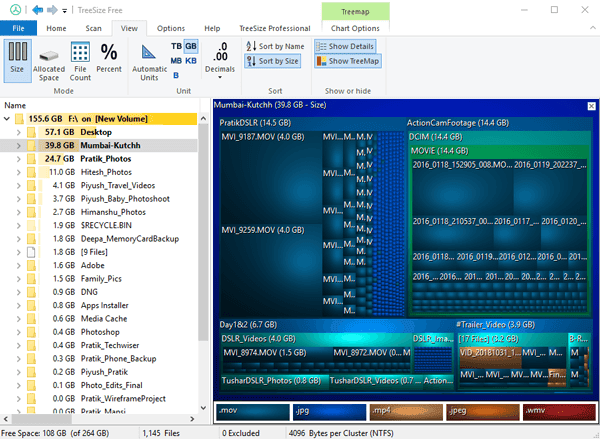
Task: Select the Himanshu_Photos row
Action: coord(99,212)
